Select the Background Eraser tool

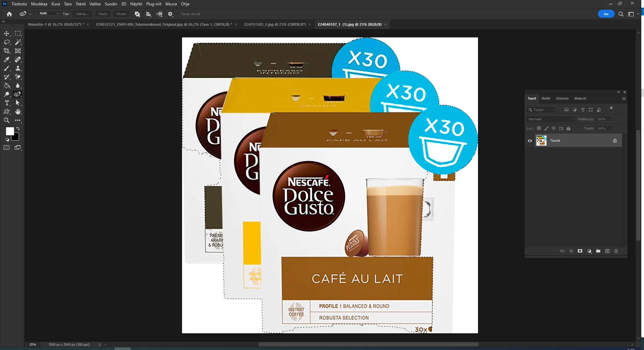tap(18, 77)
